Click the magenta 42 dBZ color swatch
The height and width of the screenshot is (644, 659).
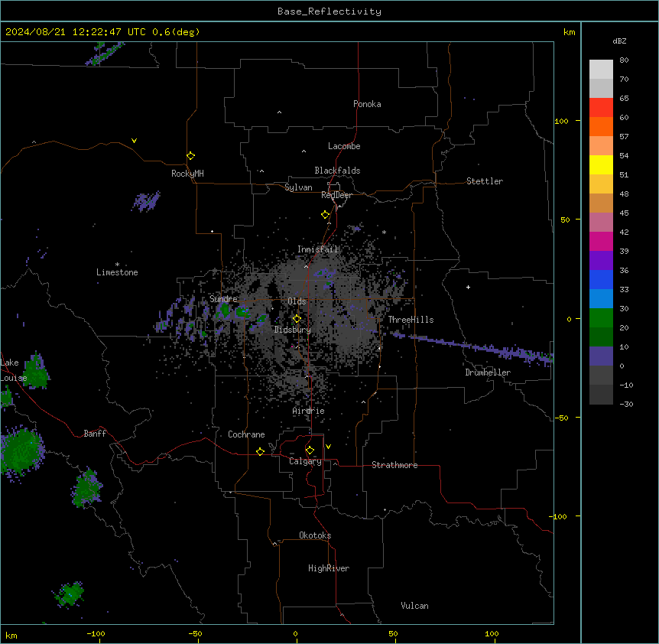601,241
